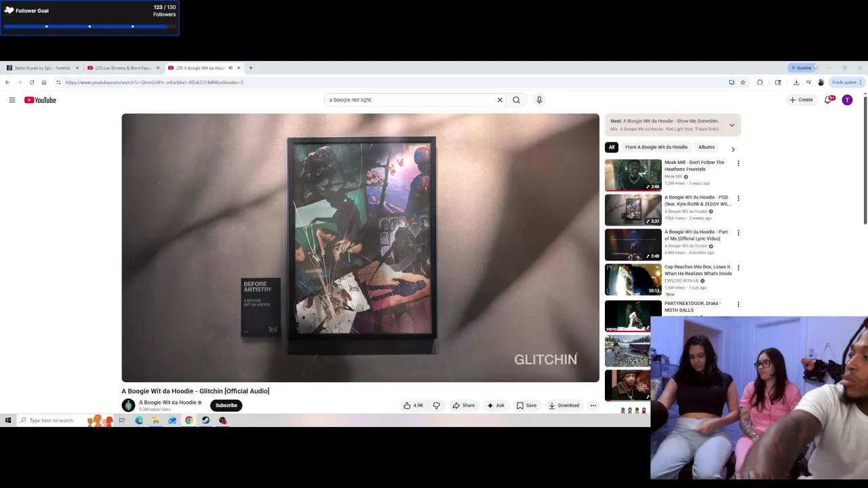This screenshot has width=868, height=488.
Task: Open Chrome from Windows taskbar
Action: pos(189,420)
